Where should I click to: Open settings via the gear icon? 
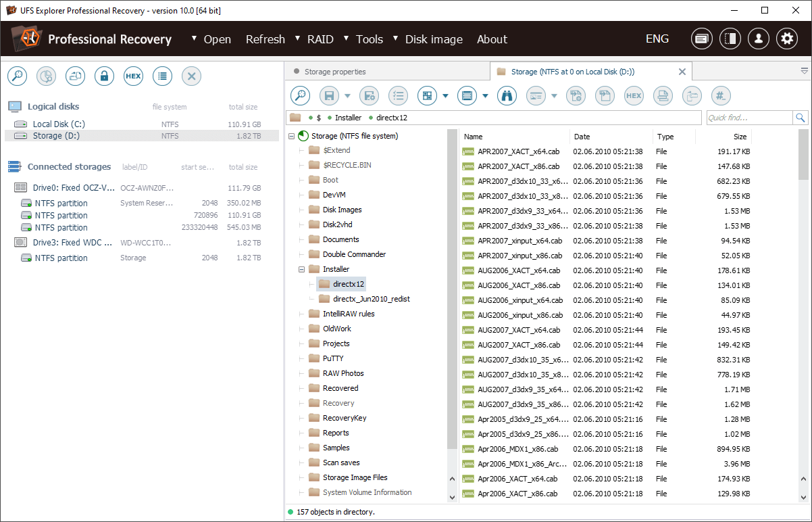tap(787, 39)
